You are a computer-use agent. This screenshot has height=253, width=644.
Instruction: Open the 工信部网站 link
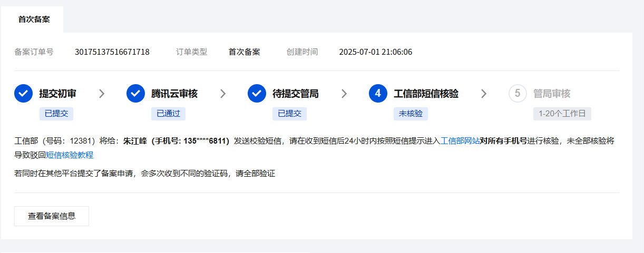[x=460, y=141]
